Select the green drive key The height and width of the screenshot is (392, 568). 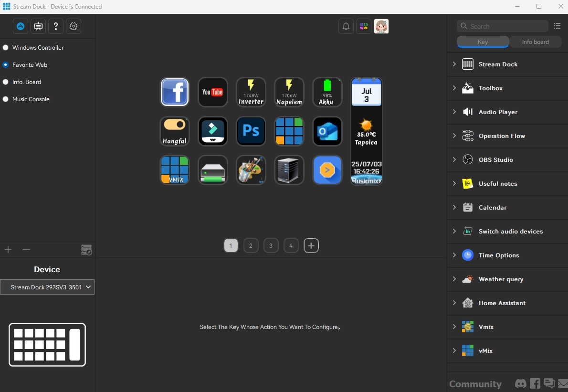click(212, 170)
